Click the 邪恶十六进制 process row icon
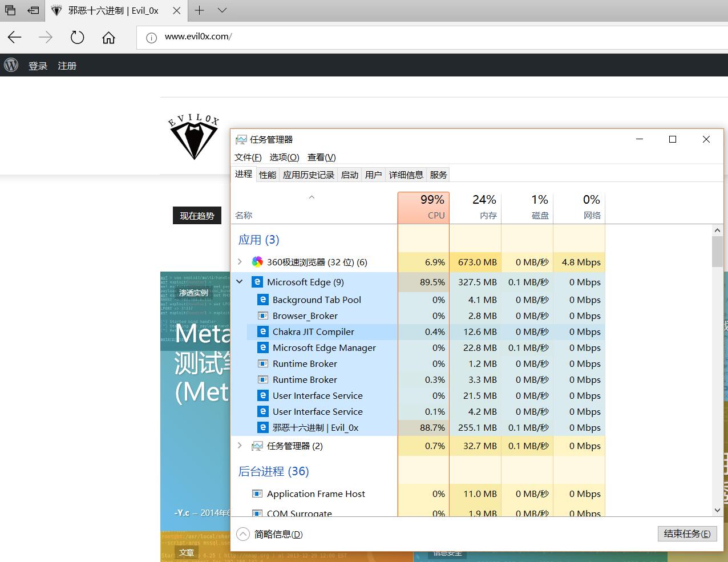 (x=263, y=427)
